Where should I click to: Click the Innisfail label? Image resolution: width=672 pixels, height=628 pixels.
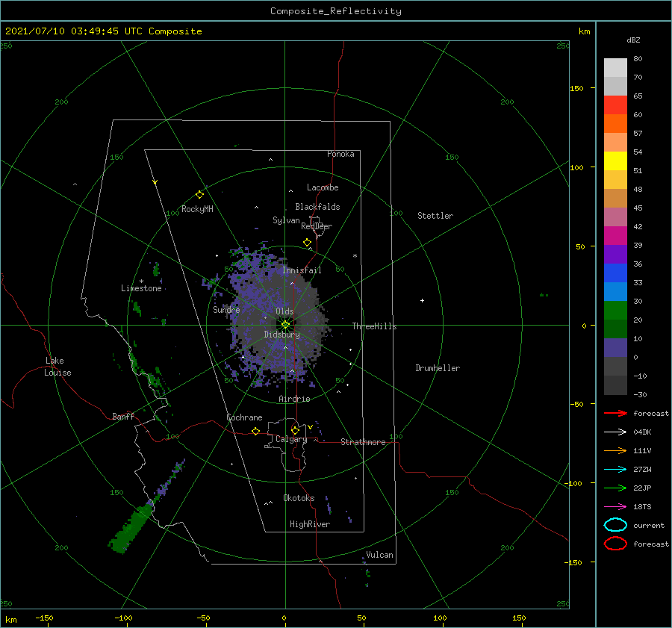pos(302,270)
